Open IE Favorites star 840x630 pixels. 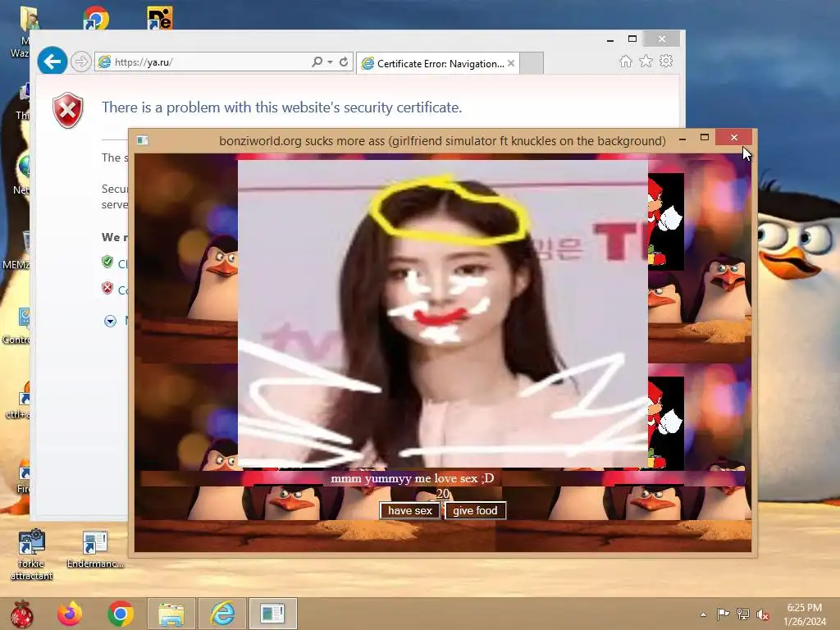646,61
